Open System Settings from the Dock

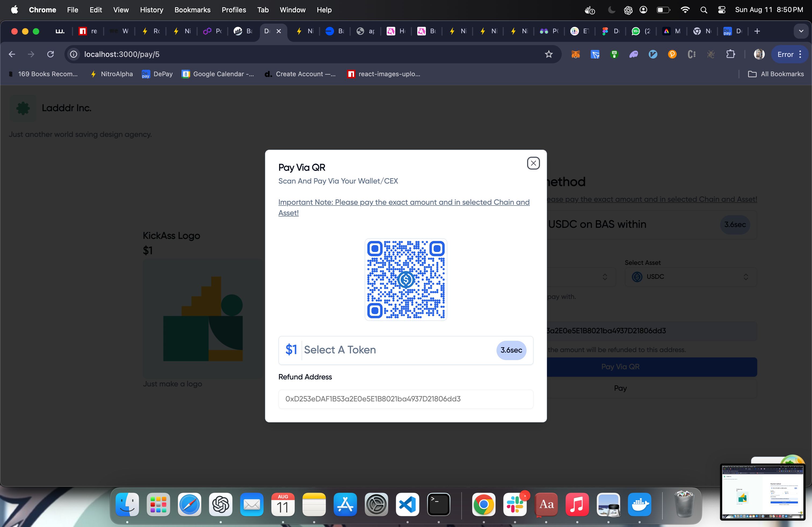tap(377, 504)
